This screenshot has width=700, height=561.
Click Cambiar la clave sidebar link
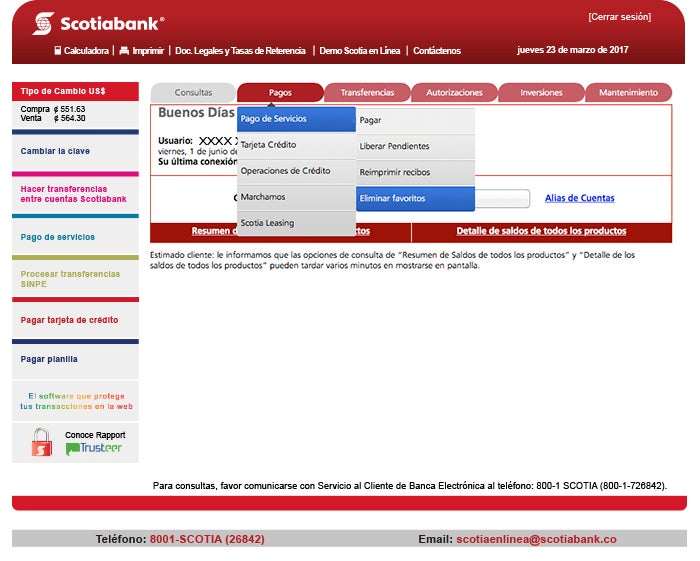(55, 151)
